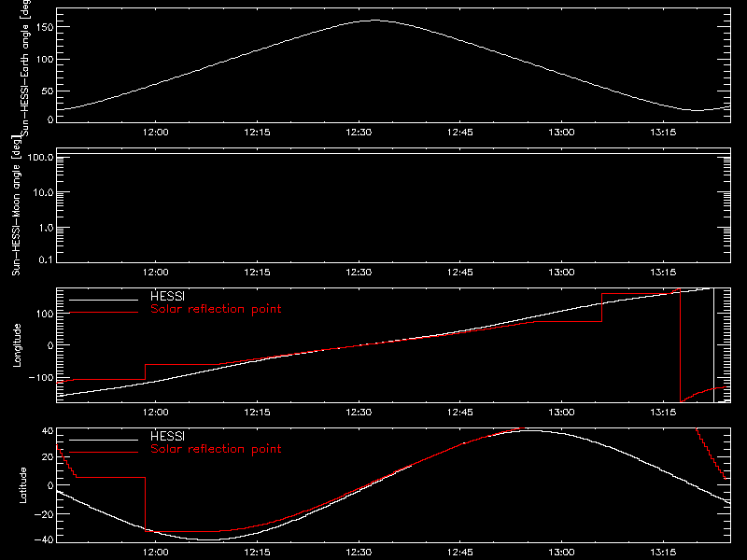Click the 100.0 tick on Moon angle axis
The width and height of the screenshot is (747, 560).
(40, 157)
